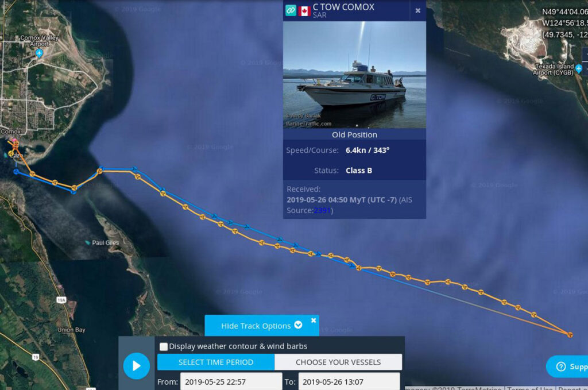Open AIS source 2391 link
The width and height of the screenshot is (588, 390).
click(322, 210)
